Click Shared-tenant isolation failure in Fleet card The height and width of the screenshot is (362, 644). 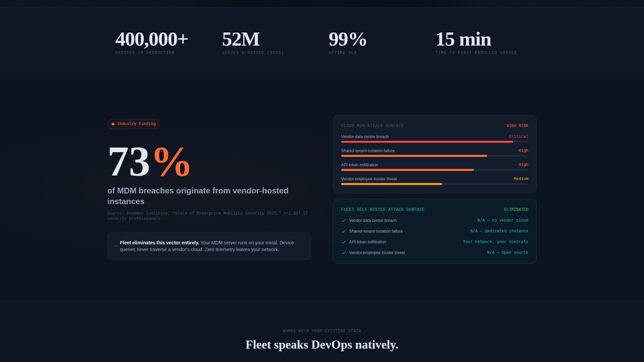[x=376, y=231]
